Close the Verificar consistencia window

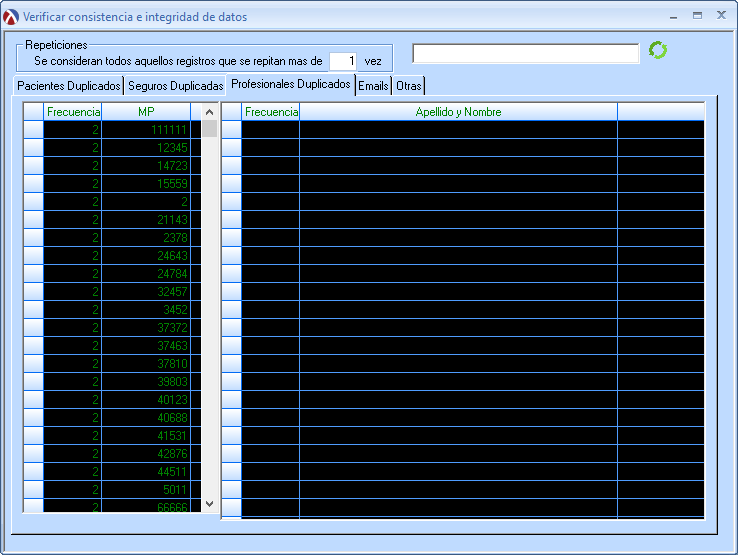point(721,15)
